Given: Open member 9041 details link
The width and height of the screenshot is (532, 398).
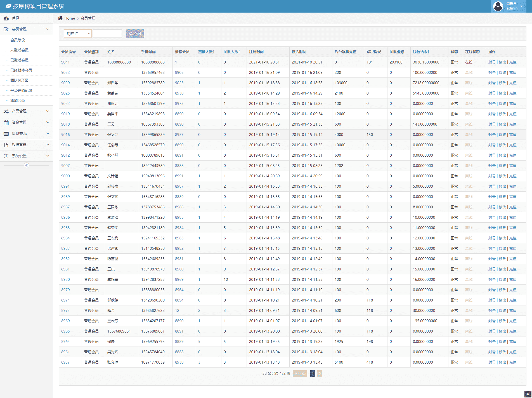Looking at the screenshot, I should [x=65, y=62].
